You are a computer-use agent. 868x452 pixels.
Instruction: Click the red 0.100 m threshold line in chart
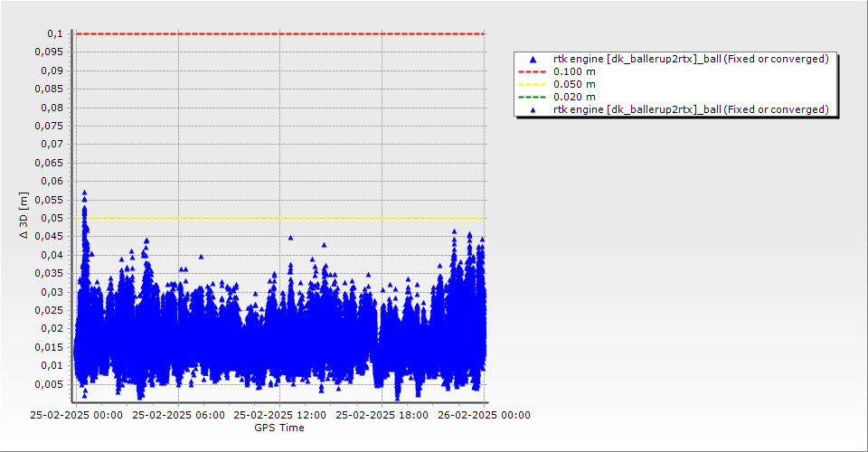click(280, 33)
